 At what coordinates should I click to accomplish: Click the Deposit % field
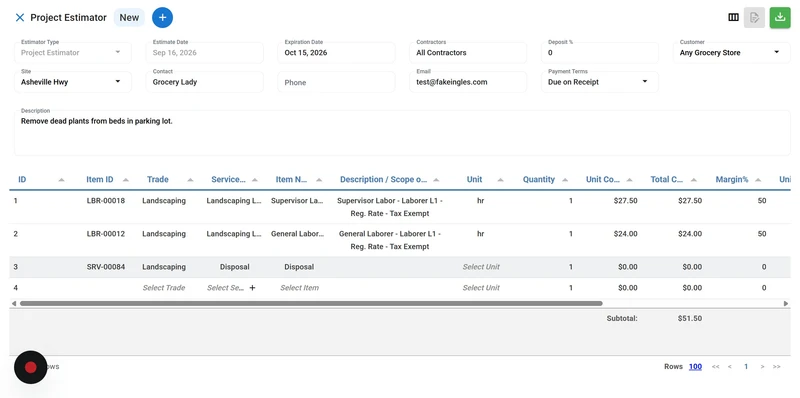(x=600, y=53)
